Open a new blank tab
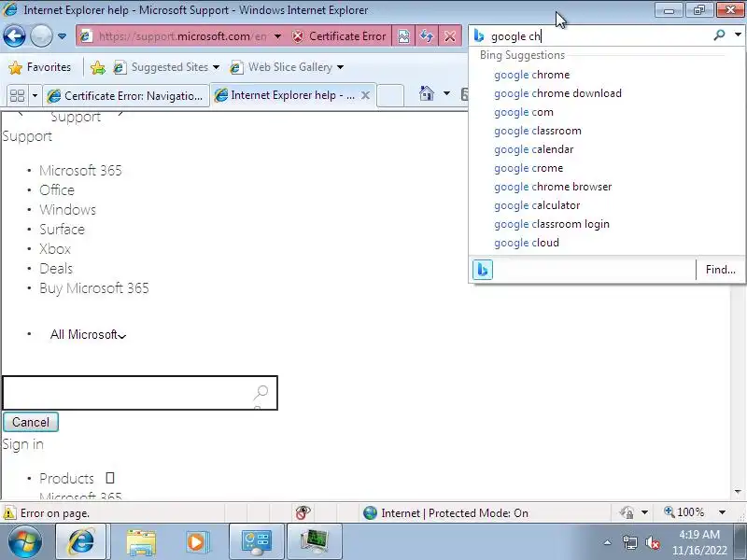Image resolution: width=747 pixels, height=560 pixels. tap(390, 95)
